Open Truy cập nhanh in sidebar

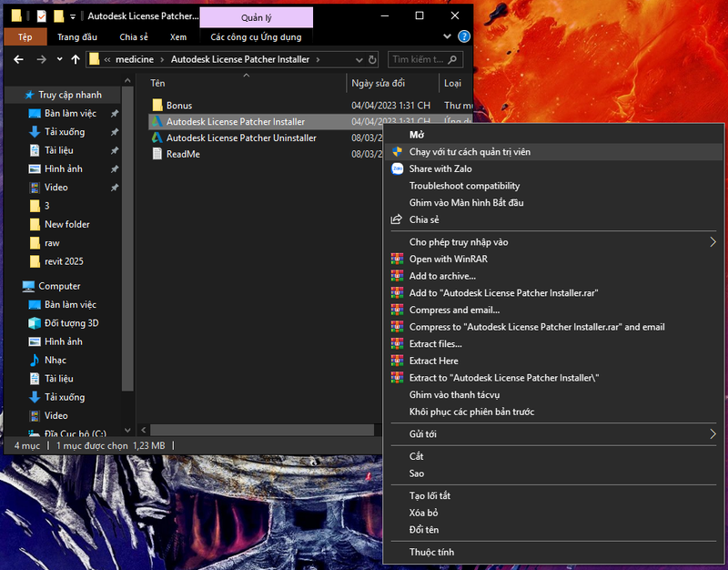coord(70,95)
